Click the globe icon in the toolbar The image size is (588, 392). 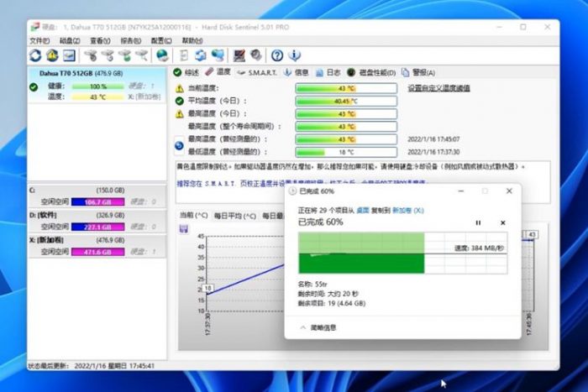click(162, 55)
